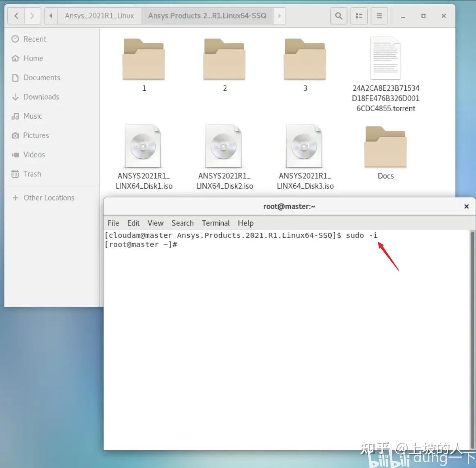Open the hamburger menu in Files

click(x=379, y=16)
